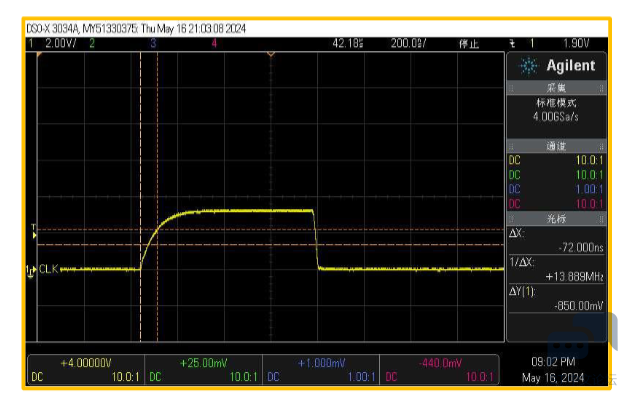Select the blue DC 1.00:1 channel row
The width and height of the screenshot is (626, 395).
pos(556,189)
